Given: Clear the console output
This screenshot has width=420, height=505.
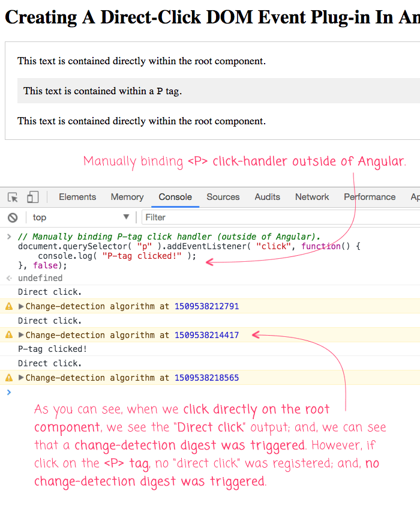Looking at the screenshot, I should (13, 217).
